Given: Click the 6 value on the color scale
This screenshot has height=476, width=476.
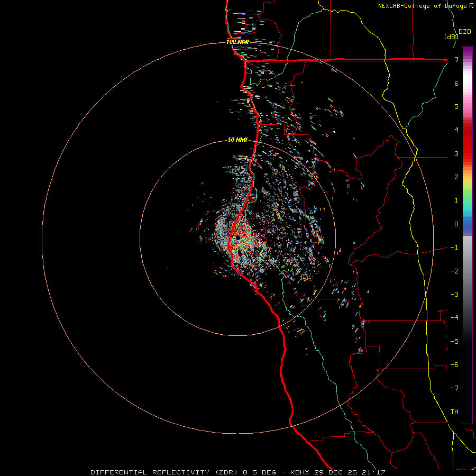Looking at the screenshot, I should [x=456, y=83].
